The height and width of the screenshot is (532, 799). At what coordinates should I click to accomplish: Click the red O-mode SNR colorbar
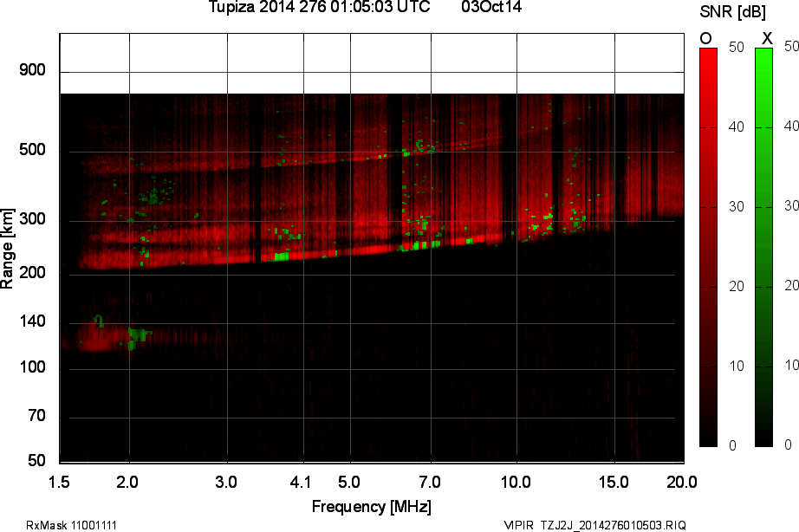coord(708,247)
